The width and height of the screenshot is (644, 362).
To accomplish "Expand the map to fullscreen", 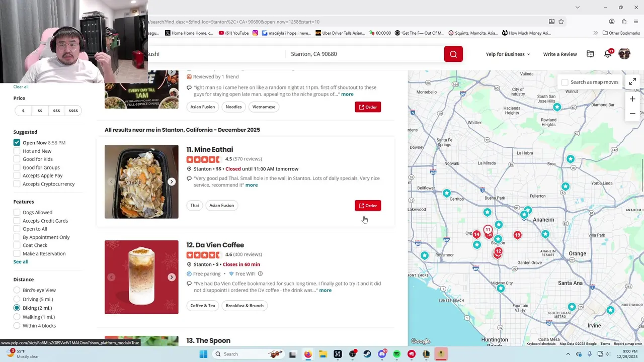I will [632, 81].
